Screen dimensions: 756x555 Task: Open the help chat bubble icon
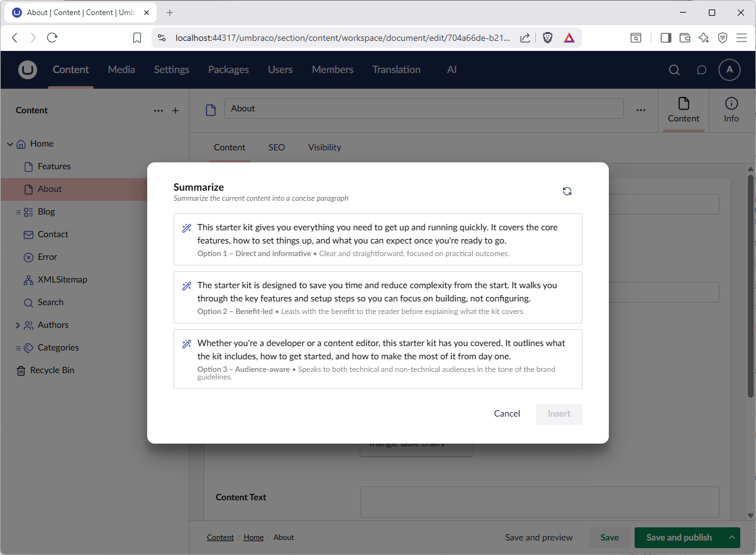point(701,70)
